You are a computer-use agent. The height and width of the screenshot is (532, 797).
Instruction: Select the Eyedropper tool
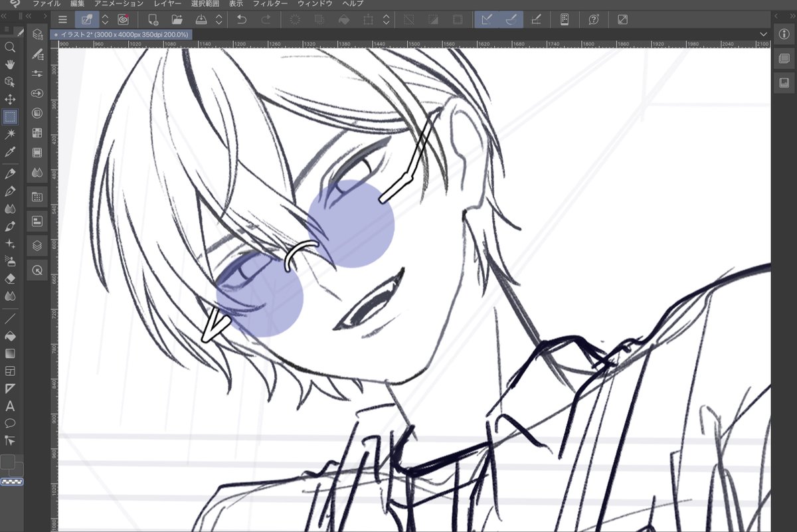coord(11,151)
